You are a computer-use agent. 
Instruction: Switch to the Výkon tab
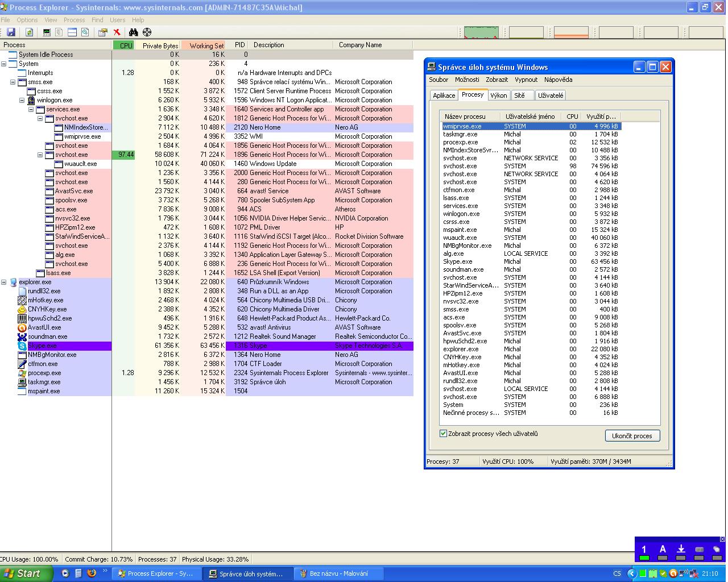(499, 95)
